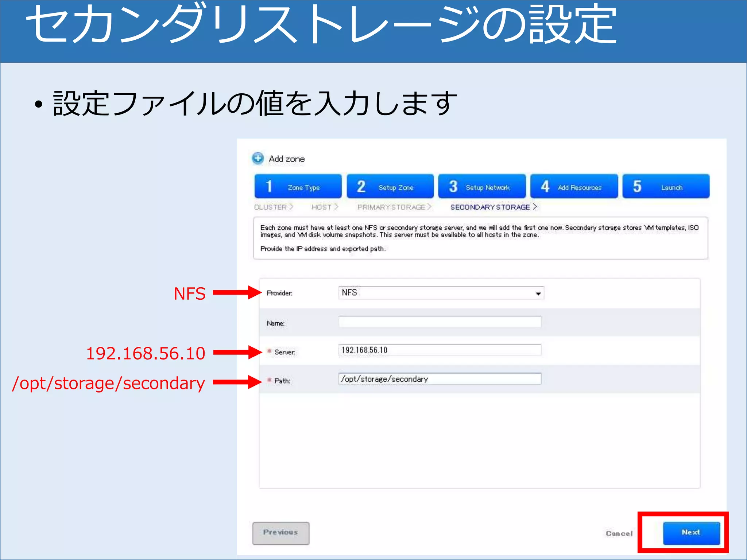Click the Path: label
The width and height of the screenshot is (747, 560).
(282, 381)
